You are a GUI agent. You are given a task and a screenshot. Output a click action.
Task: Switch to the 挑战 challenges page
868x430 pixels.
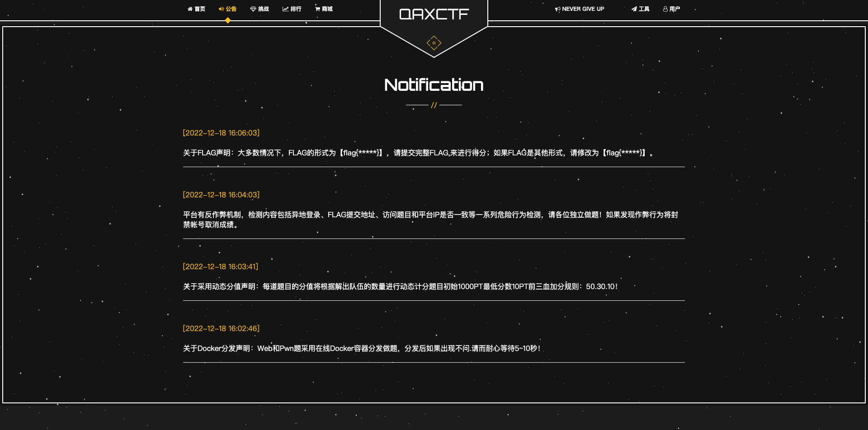pyautogui.click(x=263, y=9)
